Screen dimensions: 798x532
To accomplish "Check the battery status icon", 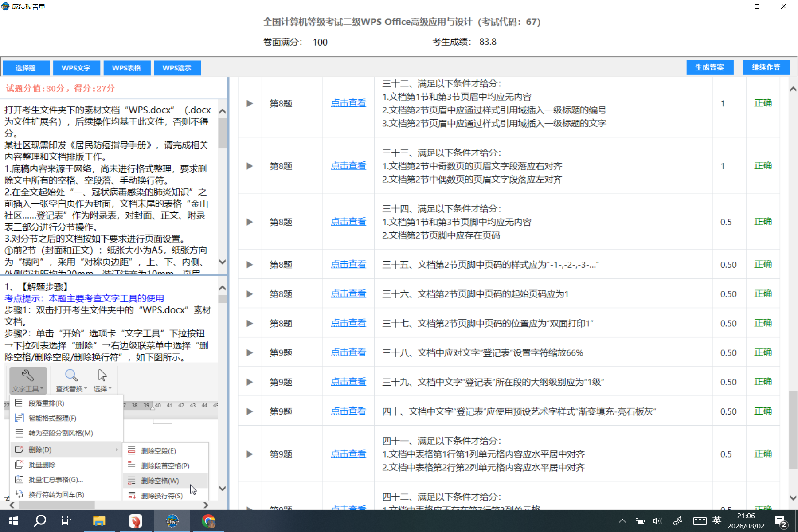I will click(x=640, y=521).
